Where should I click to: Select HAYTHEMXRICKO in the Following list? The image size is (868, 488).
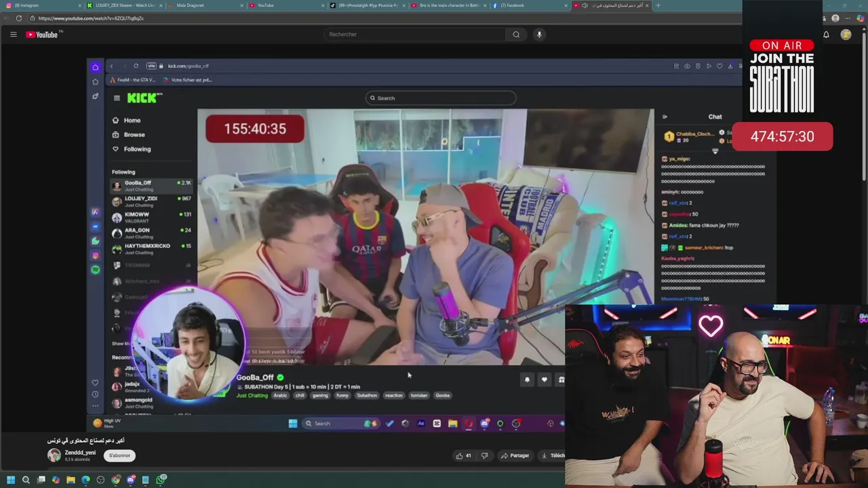tap(152, 249)
